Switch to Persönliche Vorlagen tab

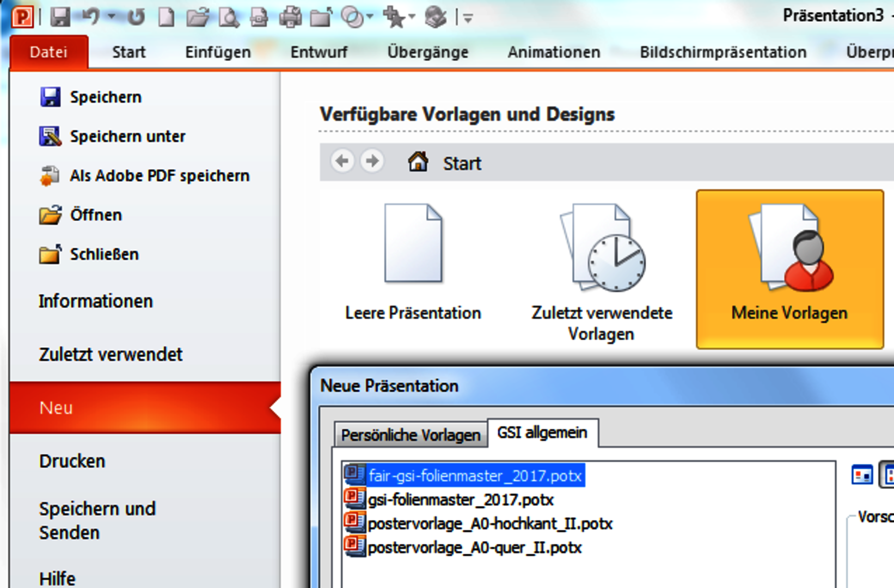(411, 435)
